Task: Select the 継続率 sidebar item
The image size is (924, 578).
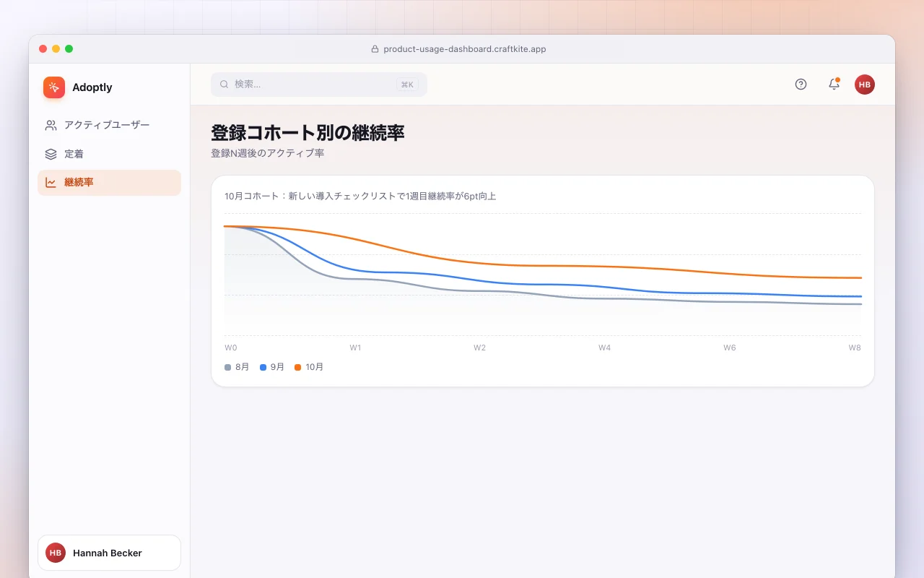Action: tap(109, 183)
